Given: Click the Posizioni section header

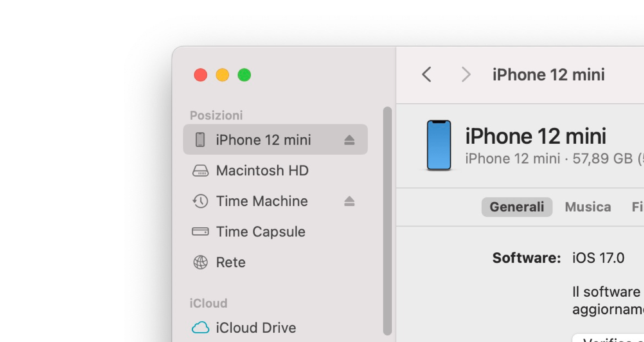Looking at the screenshot, I should tap(216, 116).
